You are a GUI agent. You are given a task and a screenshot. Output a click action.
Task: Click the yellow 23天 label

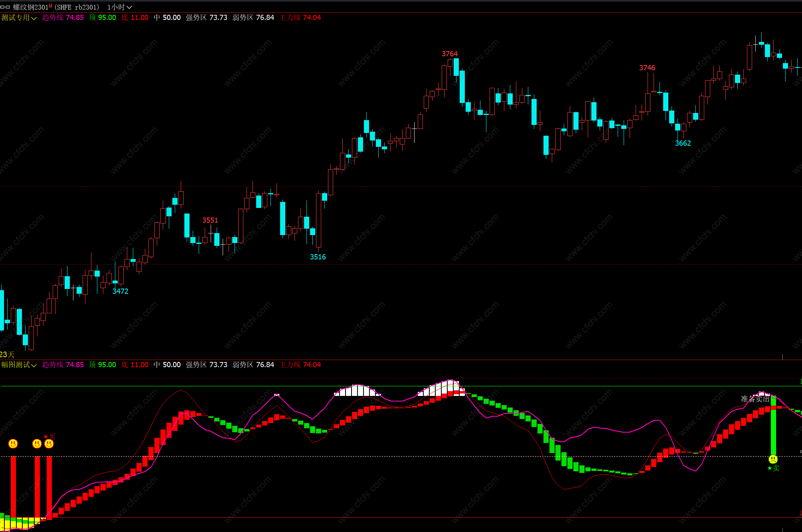pyautogui.click(x=7, y=354)
